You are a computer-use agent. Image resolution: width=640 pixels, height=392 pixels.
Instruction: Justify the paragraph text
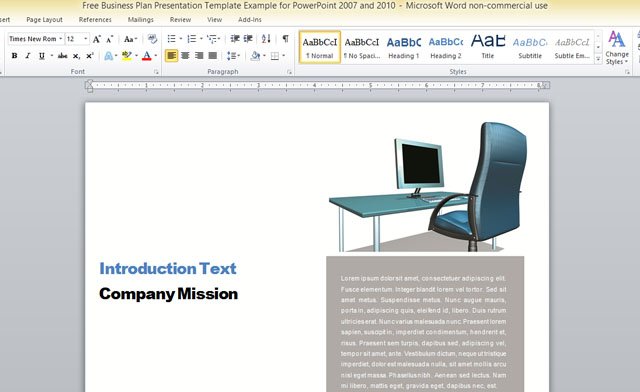(213, 56)
